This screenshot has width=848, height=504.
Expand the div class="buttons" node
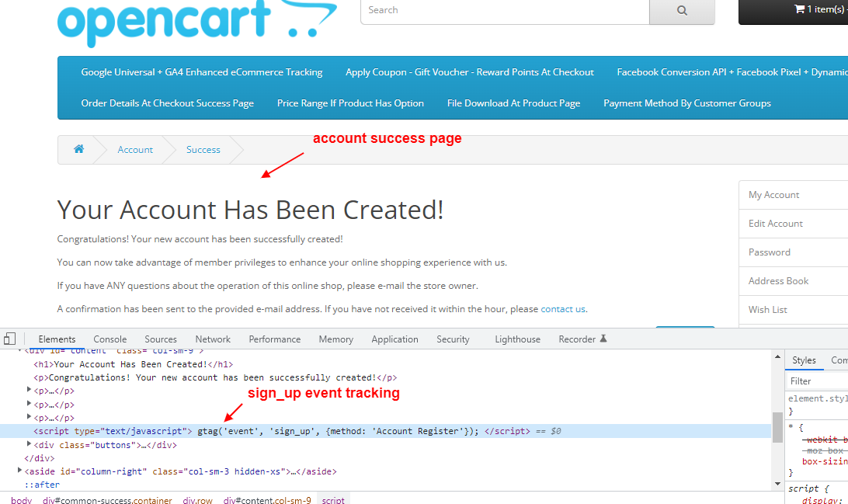click(x=30, y=444)
